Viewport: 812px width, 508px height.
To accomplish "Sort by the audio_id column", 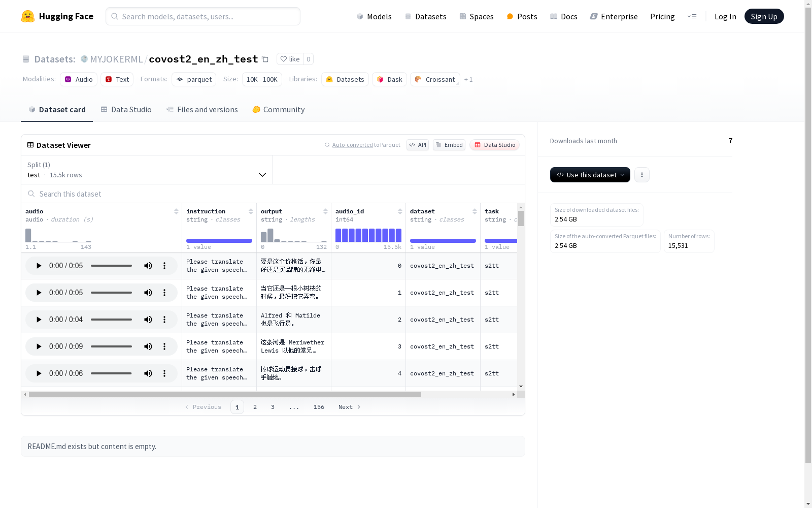I will click(400, 211).
